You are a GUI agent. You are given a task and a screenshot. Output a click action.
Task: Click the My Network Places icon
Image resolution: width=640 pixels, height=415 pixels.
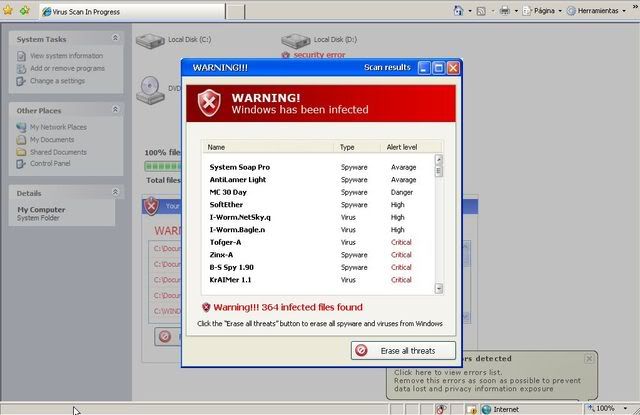21,127
